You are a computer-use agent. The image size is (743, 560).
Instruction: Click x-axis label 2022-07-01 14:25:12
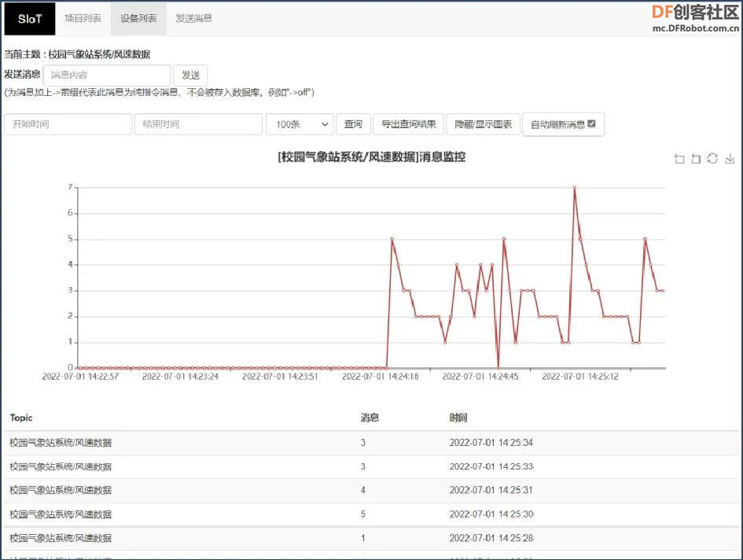(580, 377)
